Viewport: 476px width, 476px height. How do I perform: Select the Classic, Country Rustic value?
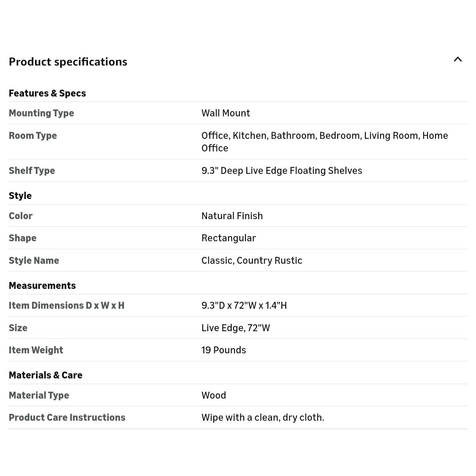coord(252,260)
